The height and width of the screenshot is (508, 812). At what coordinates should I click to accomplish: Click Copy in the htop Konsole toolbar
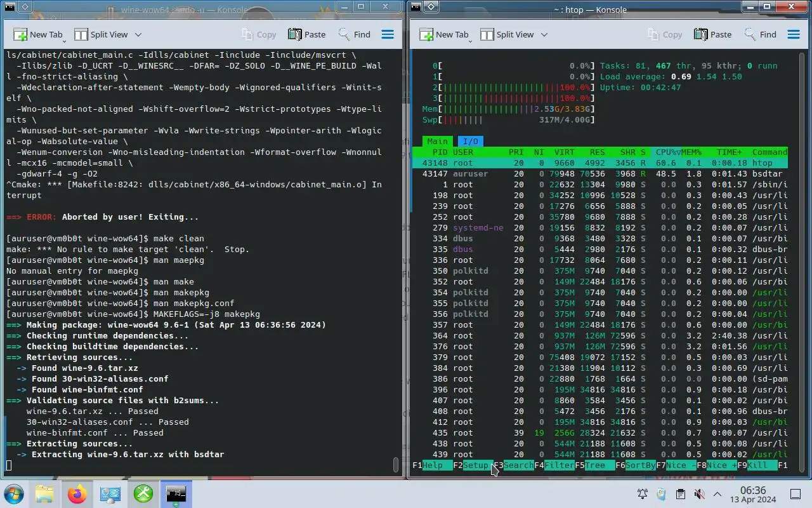coord(665,34)
